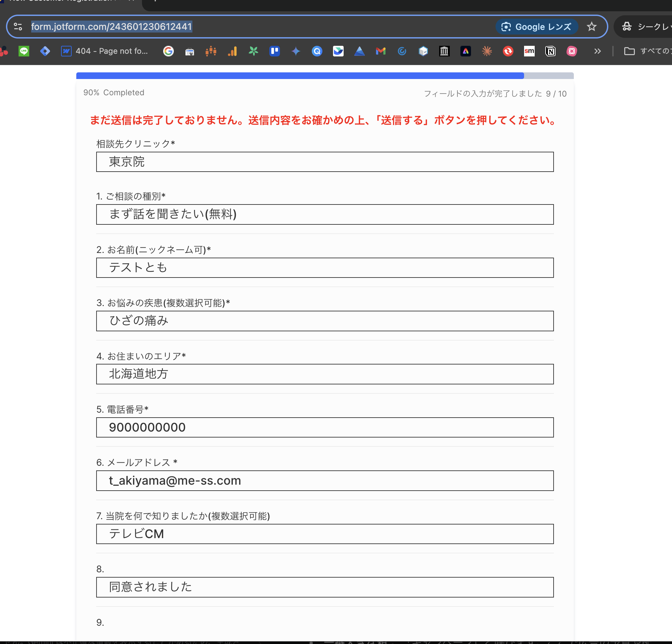Open the Gmail bookmark icon
The width and height of the screenshot is (672, 644).
click(x=380, y=51)
